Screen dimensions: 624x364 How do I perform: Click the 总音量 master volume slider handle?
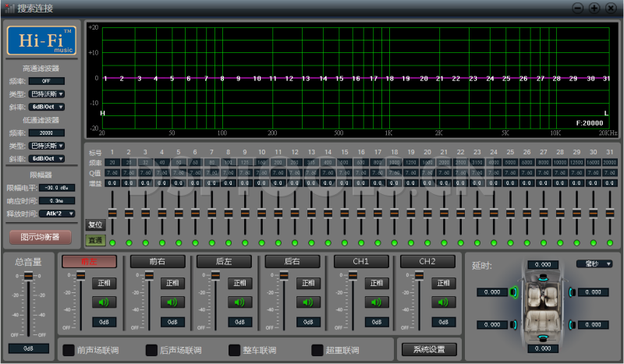pos(29,277)
